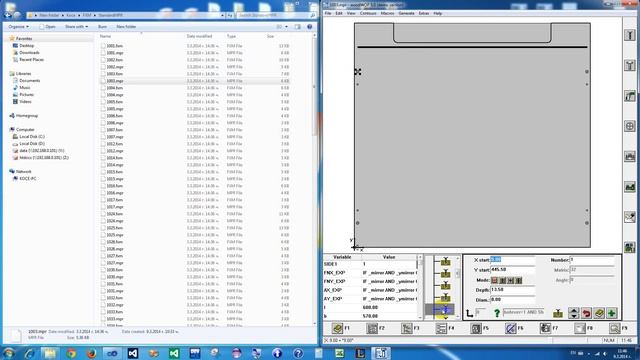This screenshot has height=360, width=640.
Task: Click the F7 function icon in woodWOP
Action: coord(545,328)
